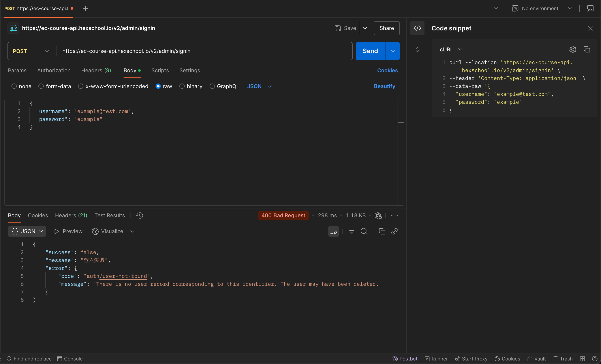Image resolution: width=601 pixels, height=364 pixels.
Task: Open the code snippet panel icon
Action: [417, 28]
